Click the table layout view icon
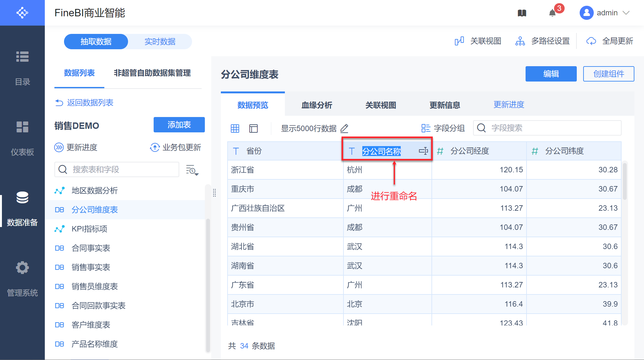 [x=254, y=129]
